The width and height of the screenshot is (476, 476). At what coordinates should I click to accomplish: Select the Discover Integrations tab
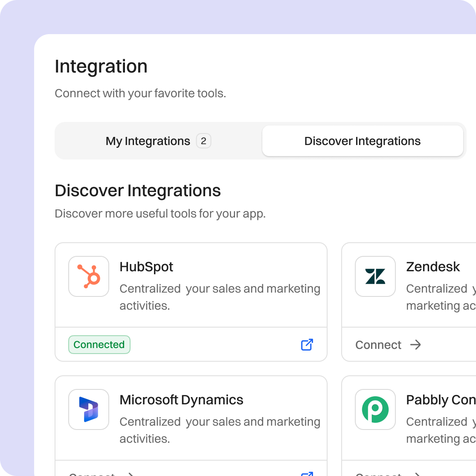coord(363,141)
